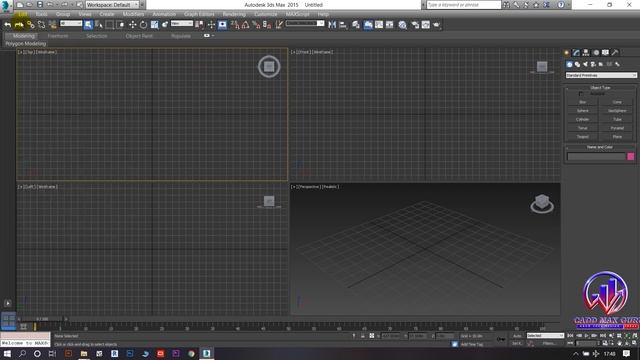Activate the Select and Scale tool
This screenshot has height=360, width=640.
tap(154, 25)
